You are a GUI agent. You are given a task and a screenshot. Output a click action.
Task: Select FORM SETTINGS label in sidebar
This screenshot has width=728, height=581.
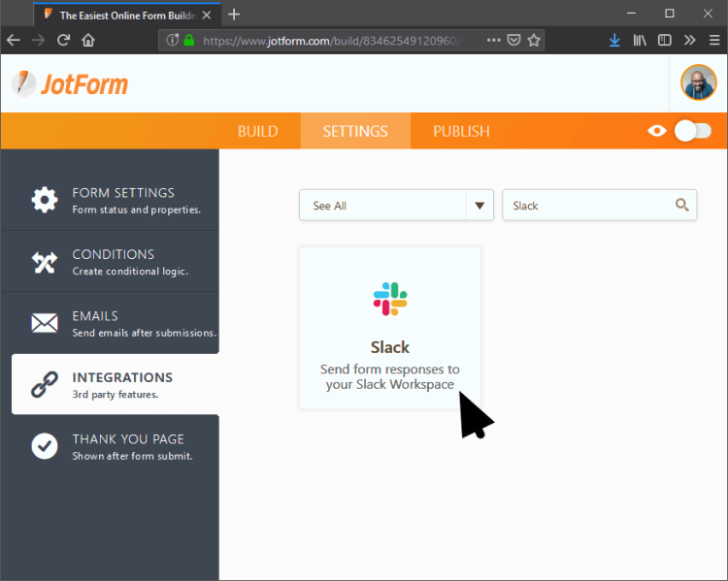click(123, 193)
